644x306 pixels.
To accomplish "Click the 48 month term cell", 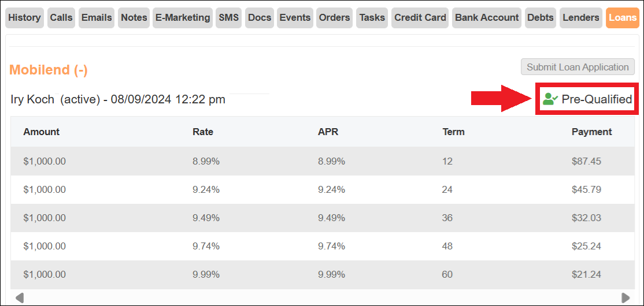I will pyautogui.click(x=447, y=246).
